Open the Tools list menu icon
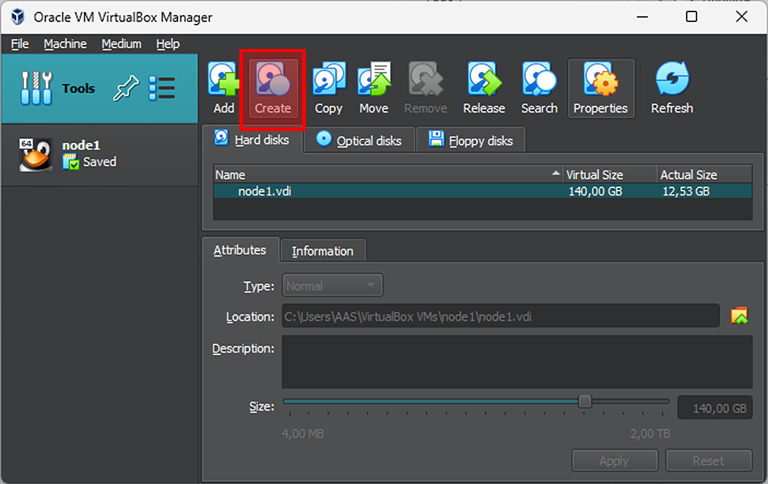This screenshot has width=768, height=484. tap(162, 88)
